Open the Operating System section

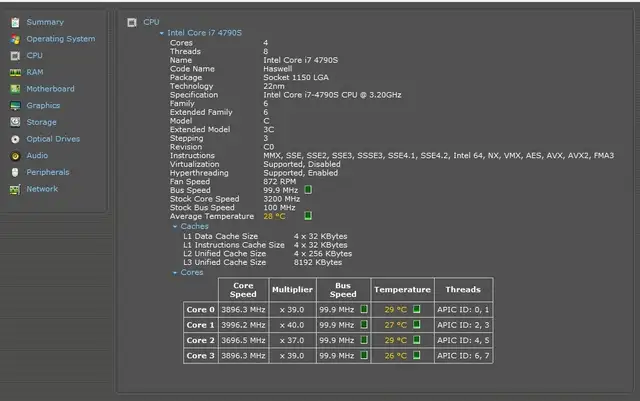pyautogui.click(x=61, y=39)
